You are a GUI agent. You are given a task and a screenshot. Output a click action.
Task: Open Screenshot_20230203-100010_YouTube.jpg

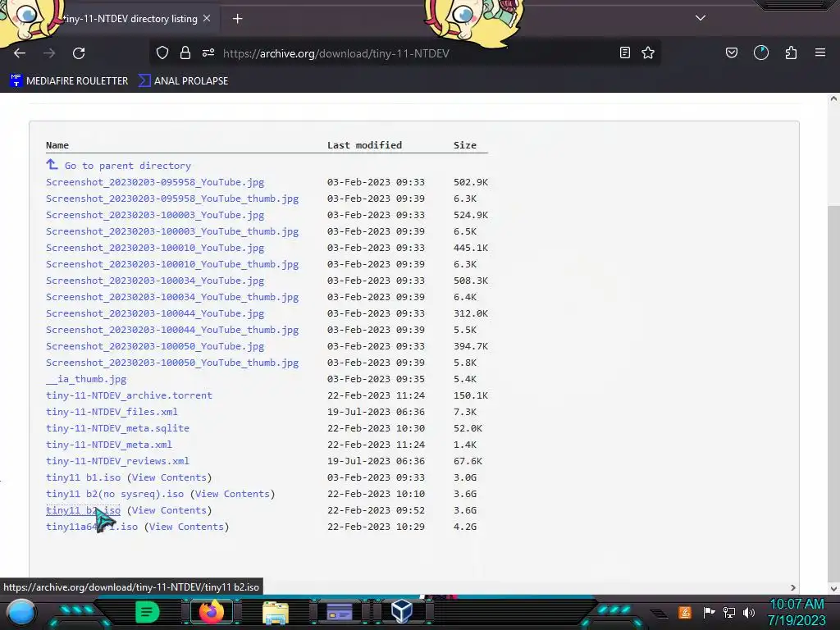point(155,248)
